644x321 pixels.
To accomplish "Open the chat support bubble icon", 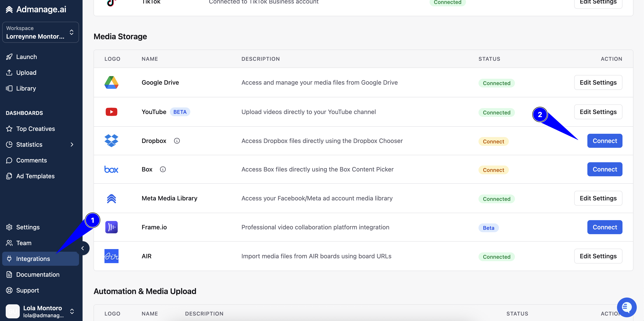I will [x=626, y=307].
